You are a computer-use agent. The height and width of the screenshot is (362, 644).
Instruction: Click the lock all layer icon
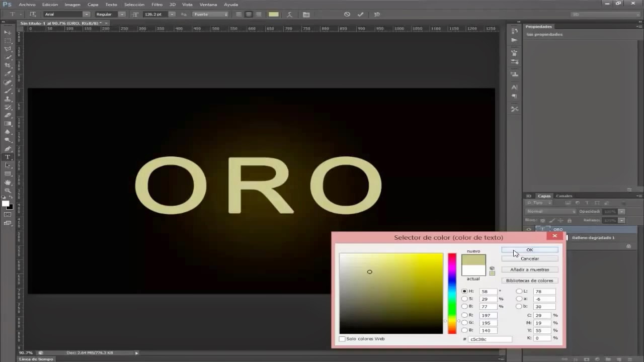point(570,220)
